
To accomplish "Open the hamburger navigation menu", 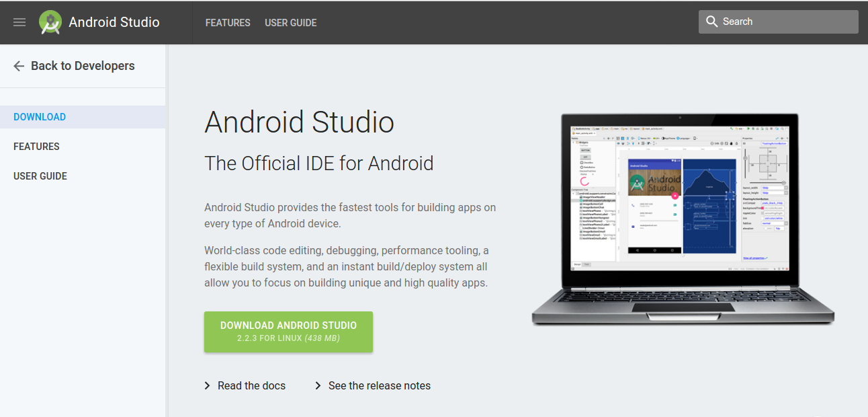I will click(19, 22).
